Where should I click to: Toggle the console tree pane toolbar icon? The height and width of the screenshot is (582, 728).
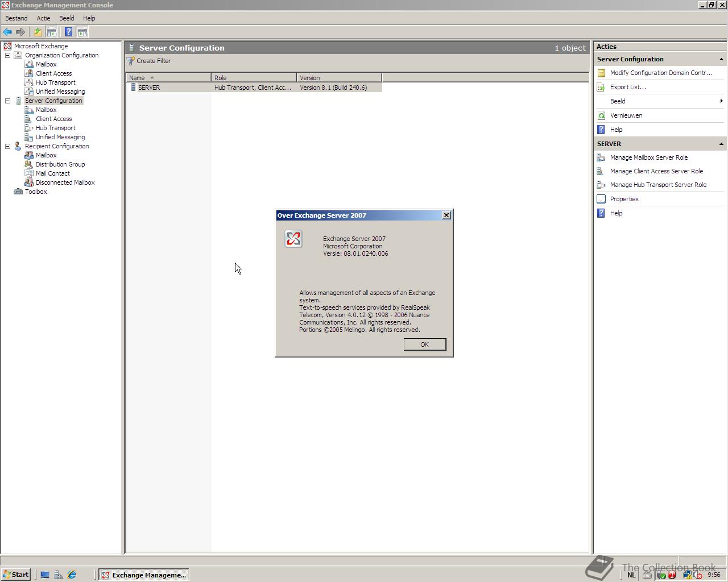click(51, 32)
